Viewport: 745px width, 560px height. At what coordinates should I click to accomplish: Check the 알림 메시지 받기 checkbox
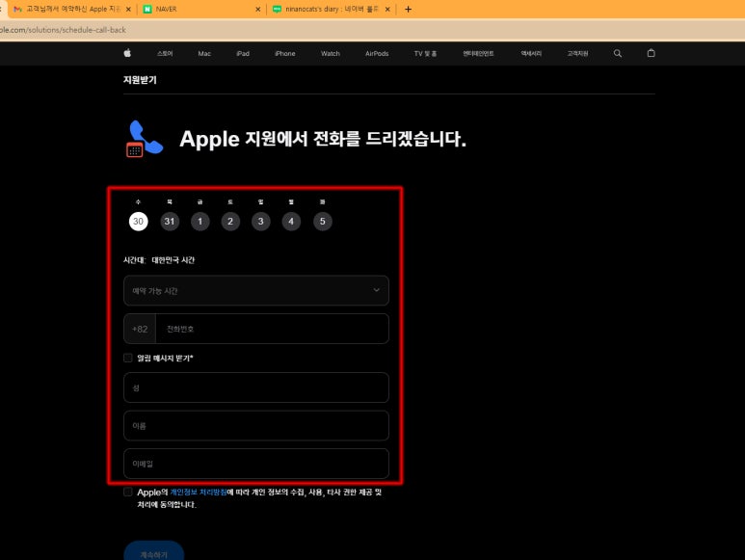click(x=128, y=358)
